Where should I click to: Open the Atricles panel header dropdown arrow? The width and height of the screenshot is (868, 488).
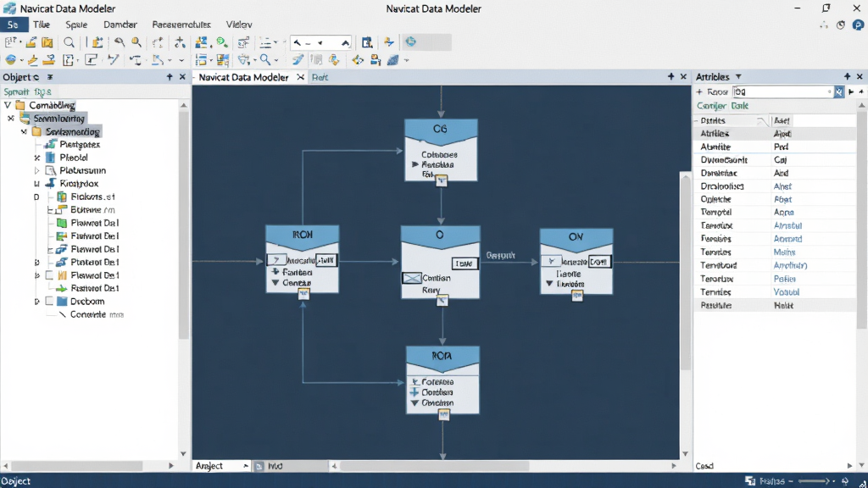(x=738, y=77)
